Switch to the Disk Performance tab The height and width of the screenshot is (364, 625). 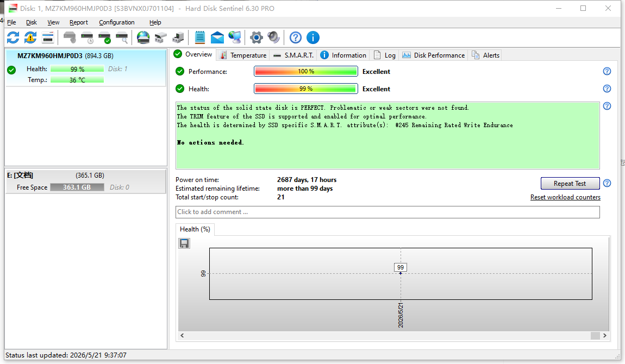(434, 55)
